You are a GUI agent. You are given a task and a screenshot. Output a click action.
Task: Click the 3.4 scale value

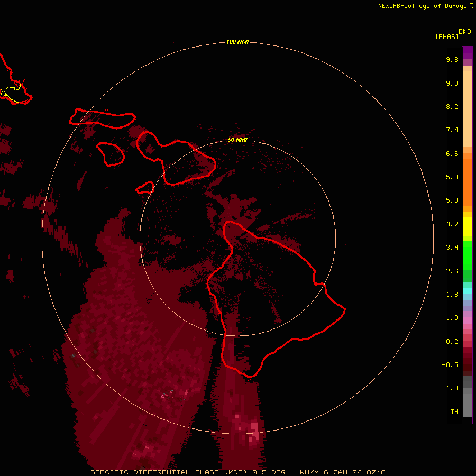click(452, 247)
